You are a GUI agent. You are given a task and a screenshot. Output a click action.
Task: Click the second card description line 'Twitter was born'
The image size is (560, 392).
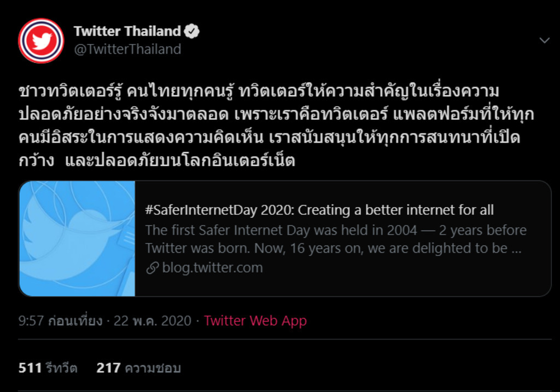tap(334, 248)
